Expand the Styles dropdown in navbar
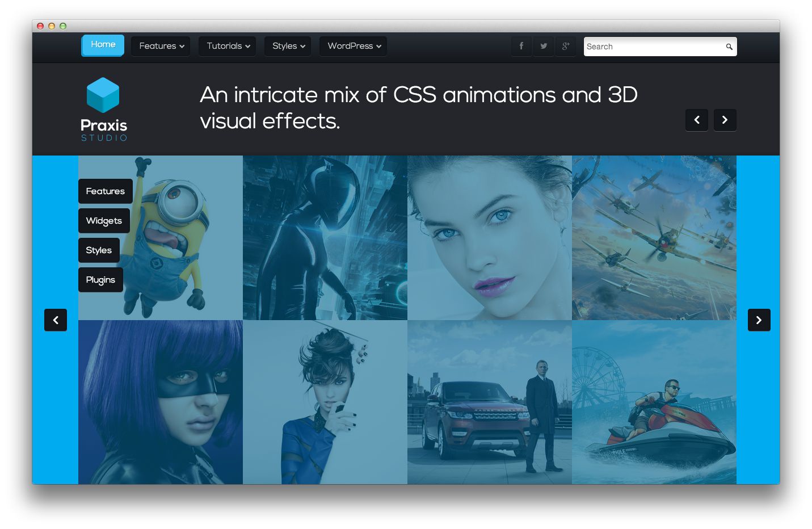The width and height of the screenshot is (812, 529). (x=288, y=46)
